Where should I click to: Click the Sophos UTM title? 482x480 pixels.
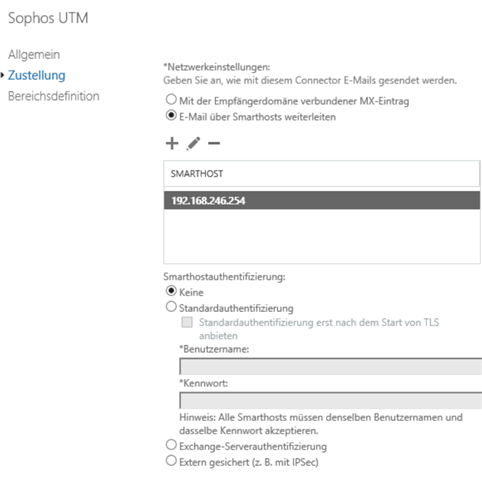[x=48, y=18]
